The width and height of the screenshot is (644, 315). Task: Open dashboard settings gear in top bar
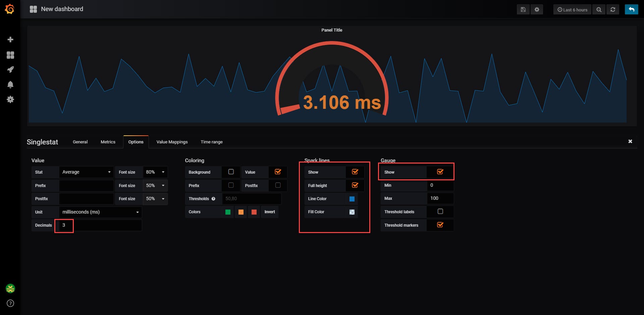(x=537, y=9)
